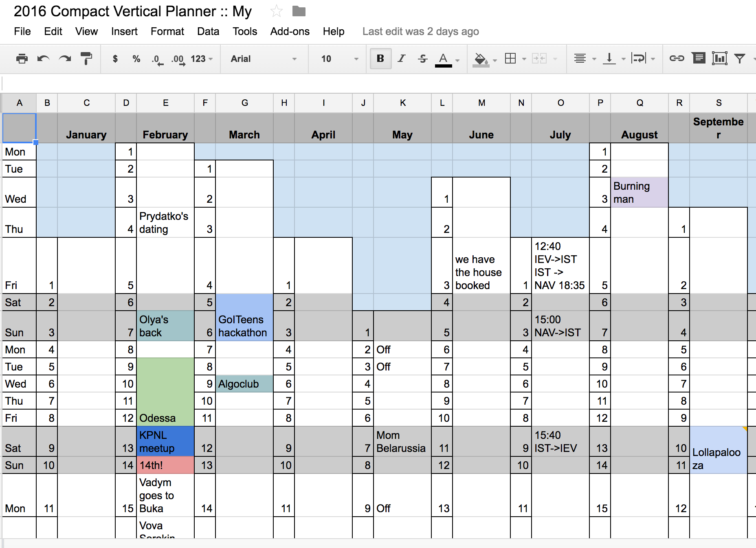Click the Filter funnel icon
Viewport: 756px width, 548px height.
coord(740,59)
